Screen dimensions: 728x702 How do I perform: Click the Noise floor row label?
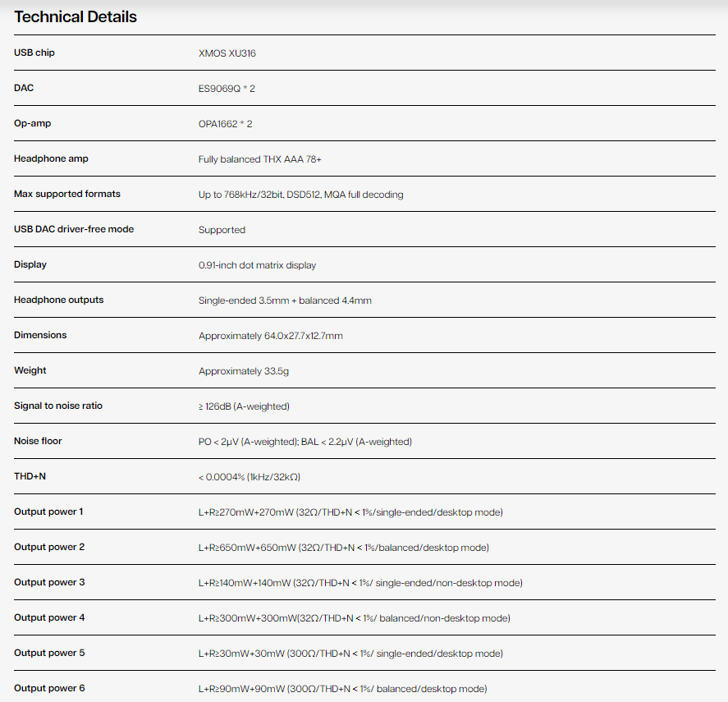tap(38, 441)
